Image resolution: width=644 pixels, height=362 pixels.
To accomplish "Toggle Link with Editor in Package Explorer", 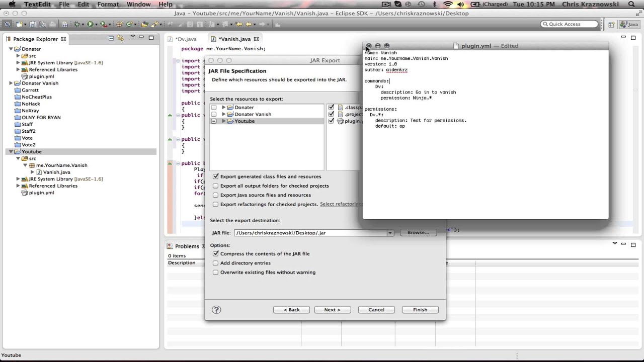I will point(120,38).
